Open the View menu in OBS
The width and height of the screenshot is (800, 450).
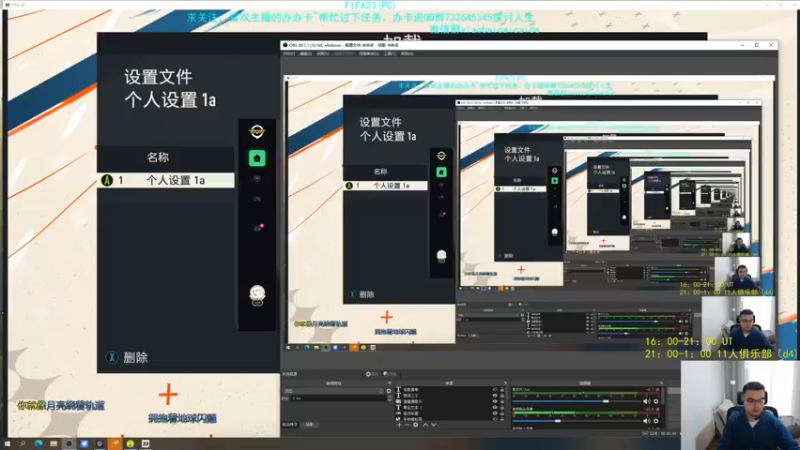pyautogui.click(x=323, y=54)
